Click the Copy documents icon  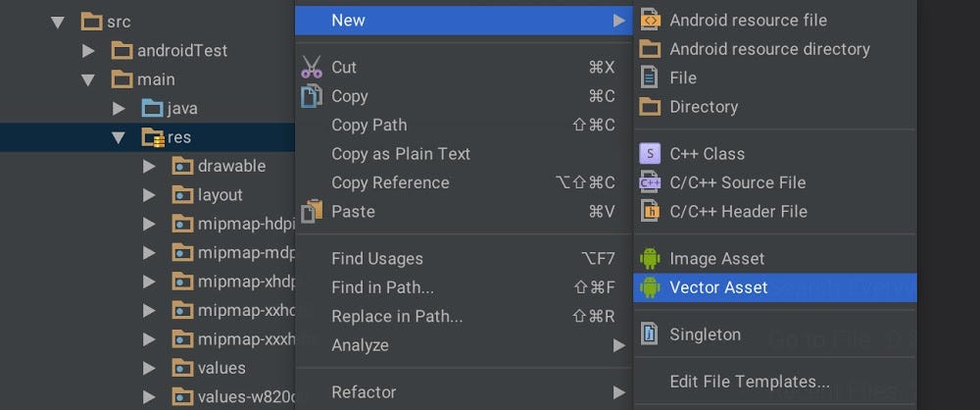[312, 96]
